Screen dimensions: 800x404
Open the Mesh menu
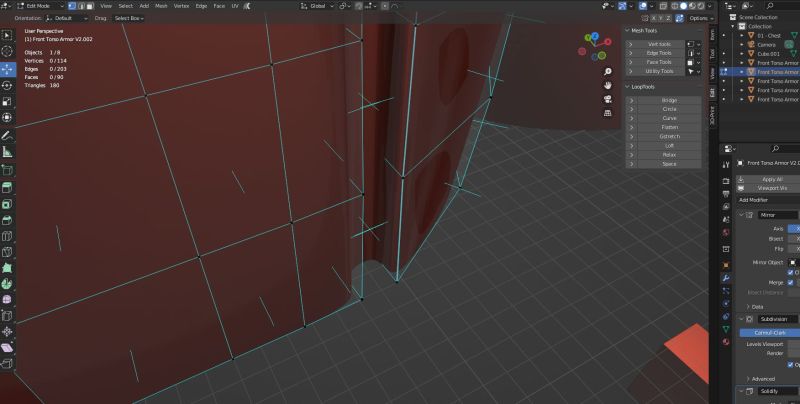pos(161,6)
